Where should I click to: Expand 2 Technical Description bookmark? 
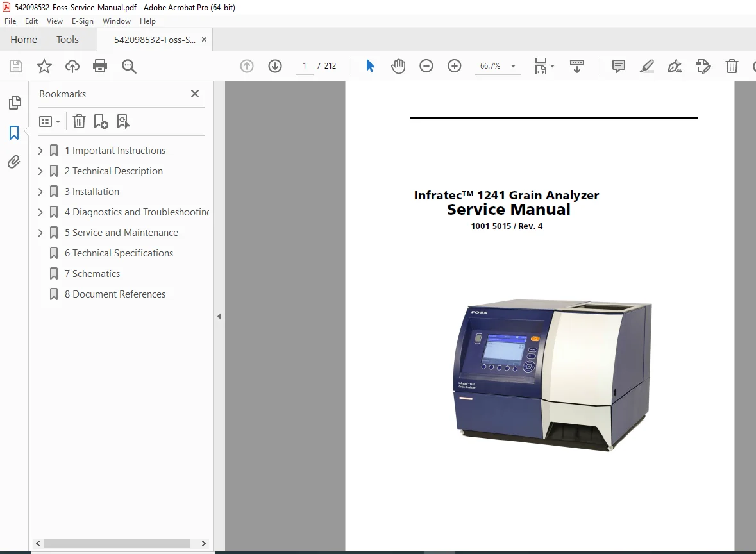point(40,171)
